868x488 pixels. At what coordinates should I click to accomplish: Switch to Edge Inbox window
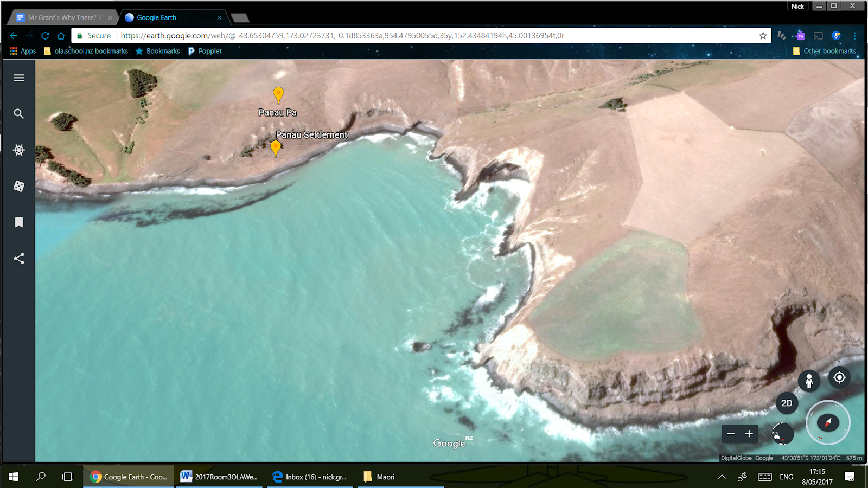(310, 477)
